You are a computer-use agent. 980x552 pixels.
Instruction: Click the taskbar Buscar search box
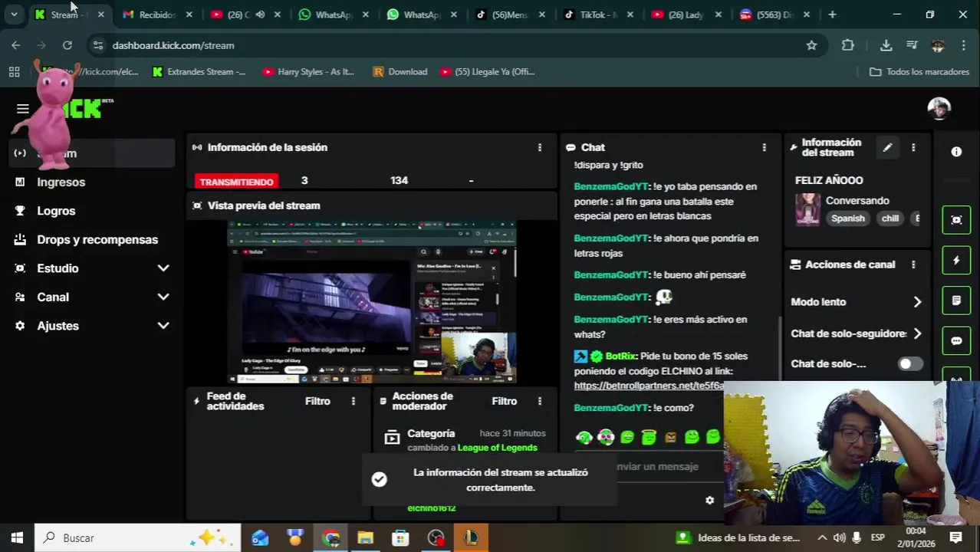pyautogui.click(x=138, y=538)
